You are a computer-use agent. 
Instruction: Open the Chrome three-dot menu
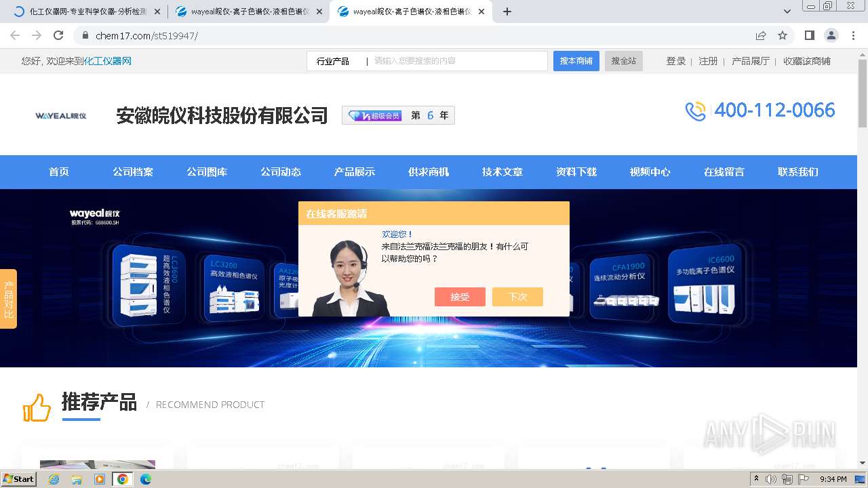click(x=852, y=35)
